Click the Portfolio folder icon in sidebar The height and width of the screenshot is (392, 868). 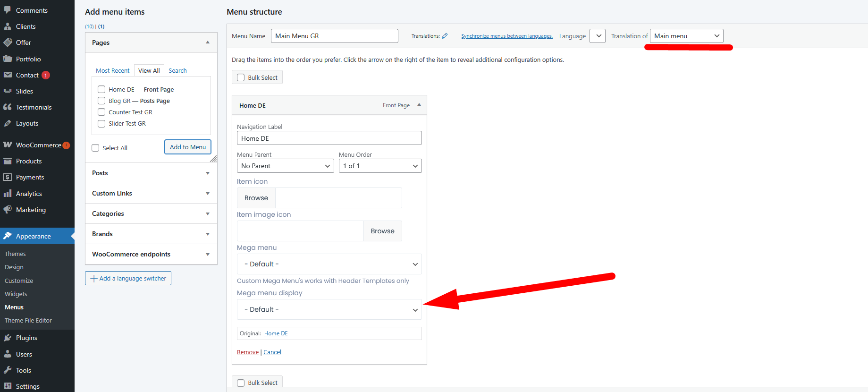8,59
